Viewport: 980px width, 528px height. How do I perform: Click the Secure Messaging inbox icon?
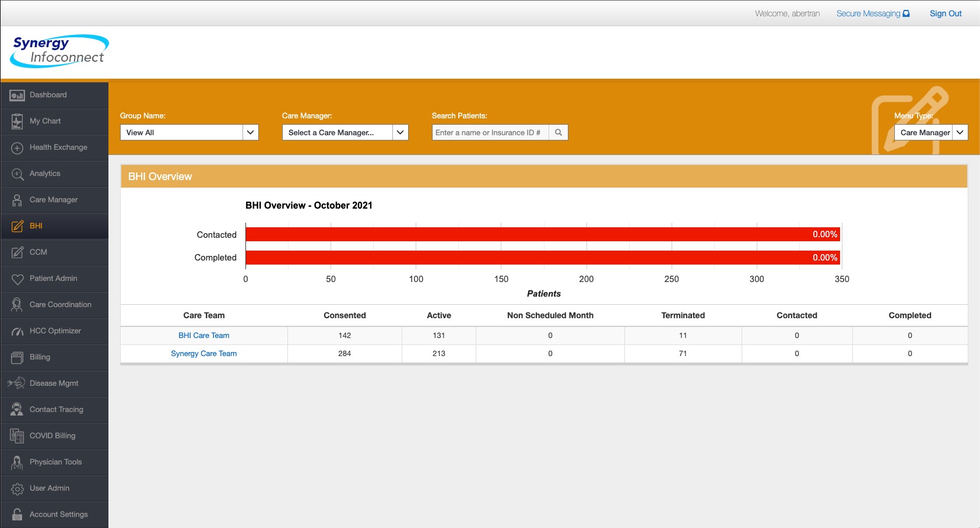point(906,13)
